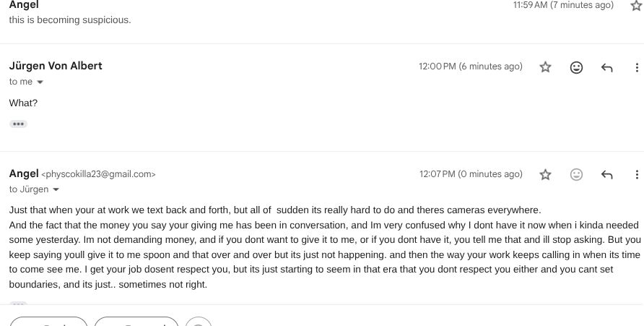Open three-dot menu on Angel's 12:07 PM message
This screenshot has width=644, height=326.
coord(636,174)
